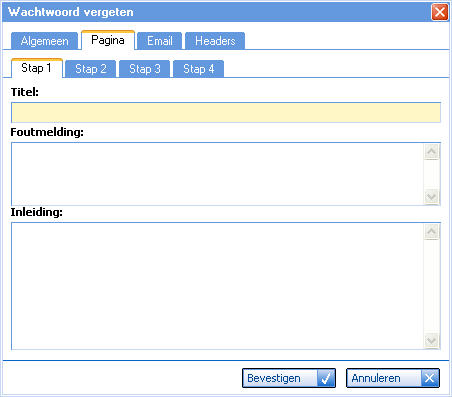The height and width of the screenshot is (397, 452).
Task: Open the Headers tab
Action: (215, 41)
